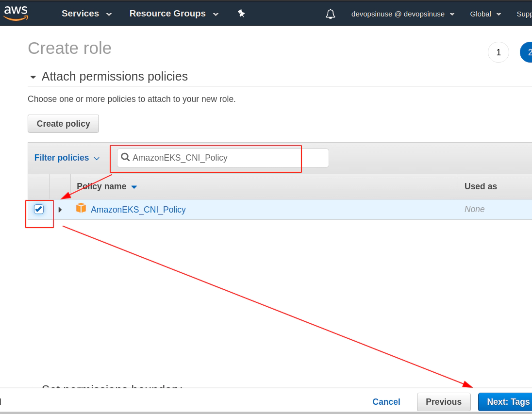Viewport: 532px width, 414px height.
Task: Open the Global region menu
Action: tap(485, 14)
